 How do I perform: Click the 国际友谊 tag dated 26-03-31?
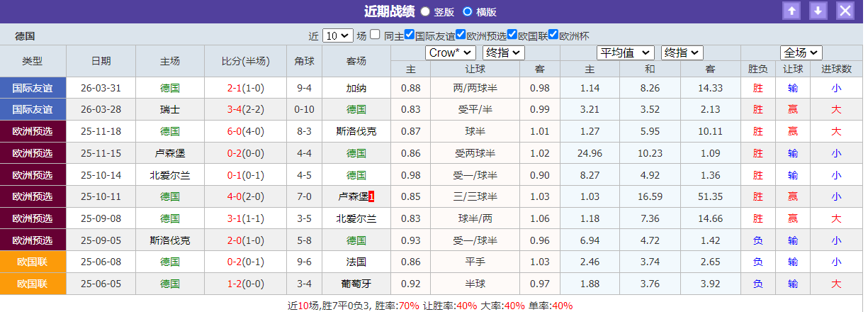click(33, 88)
